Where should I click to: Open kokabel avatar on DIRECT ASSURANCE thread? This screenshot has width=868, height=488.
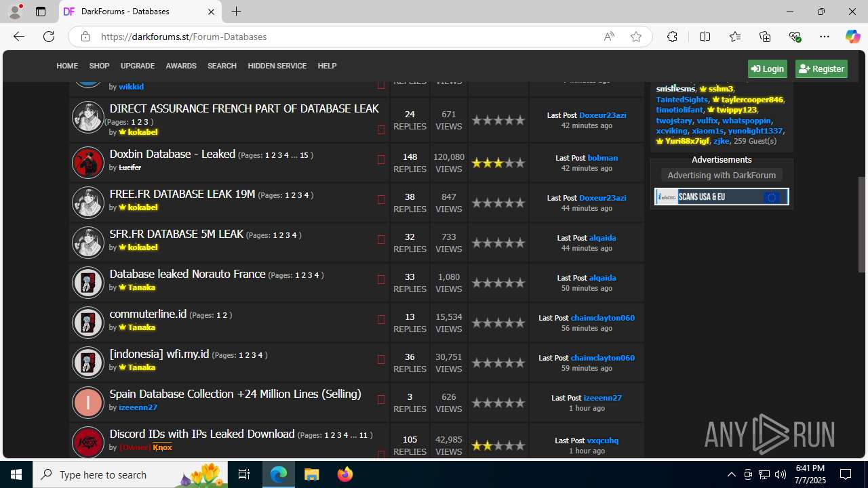pos(88,118)
